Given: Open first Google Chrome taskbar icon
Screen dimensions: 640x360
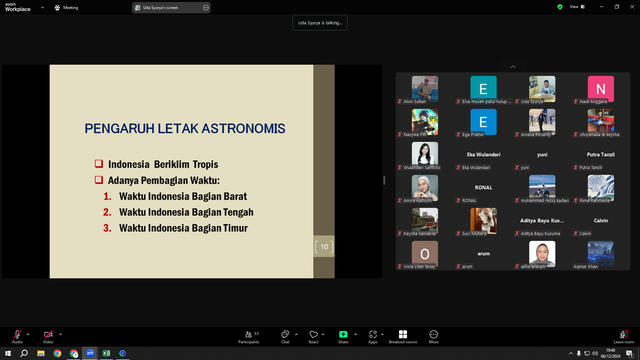Looking at the screenshot, I should (x=57, y=353).
